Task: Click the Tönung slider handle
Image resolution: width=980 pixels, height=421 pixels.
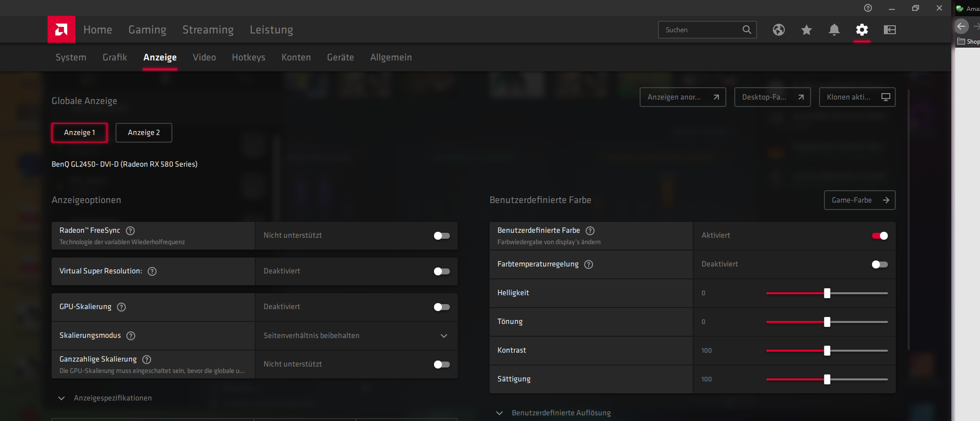Action: click(827, 322)
